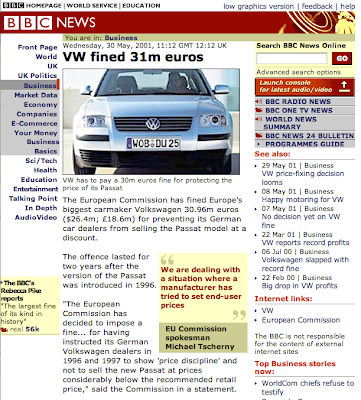Open Rebecca Pike reports audio clip
This screenshot has height=400, width=361.
pos(21,291)
